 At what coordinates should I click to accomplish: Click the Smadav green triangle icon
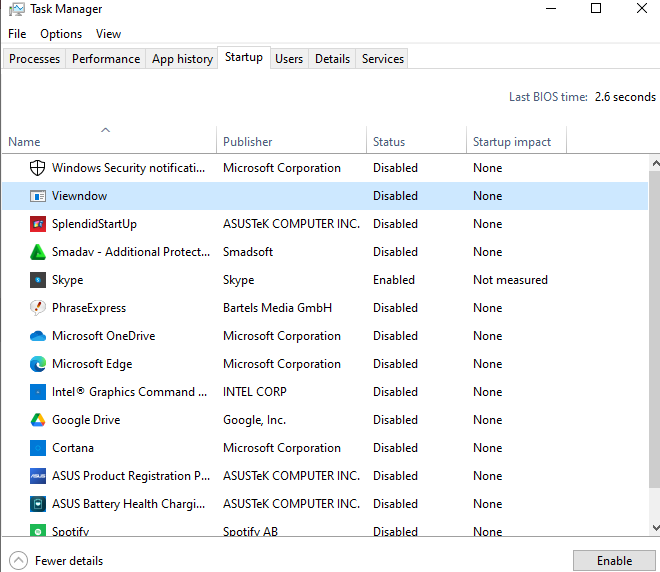(37, 252)
